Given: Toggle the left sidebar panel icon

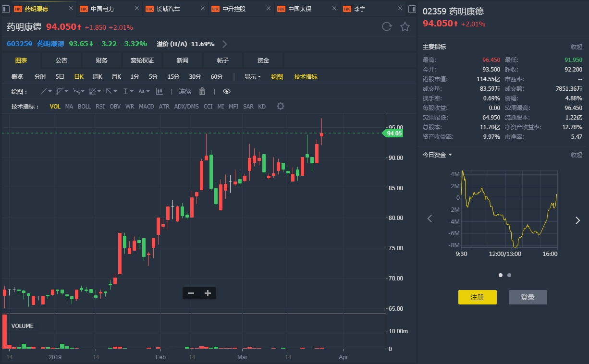Looking at the screenshot, I should point(6,9).
